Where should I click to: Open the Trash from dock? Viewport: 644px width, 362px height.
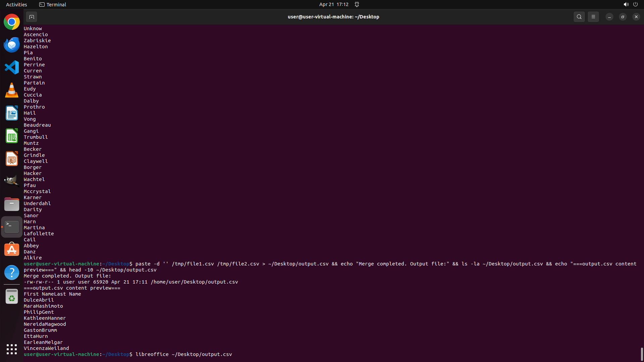(12, 297)
